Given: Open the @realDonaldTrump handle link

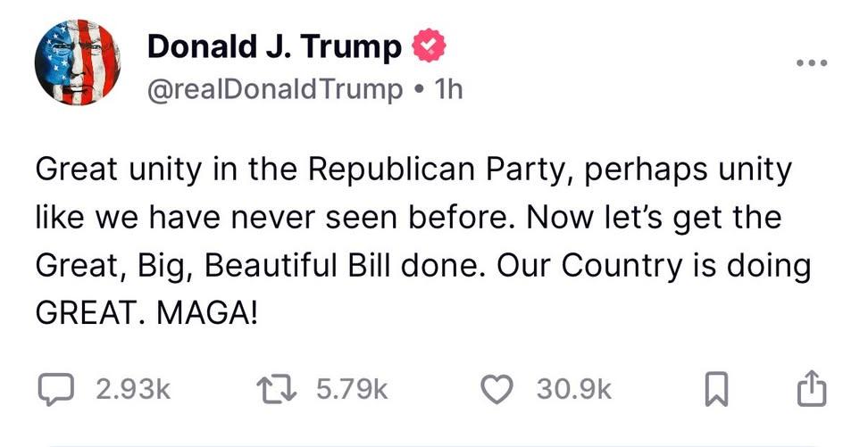Looking at the screenshot, I should pos(274,89).
